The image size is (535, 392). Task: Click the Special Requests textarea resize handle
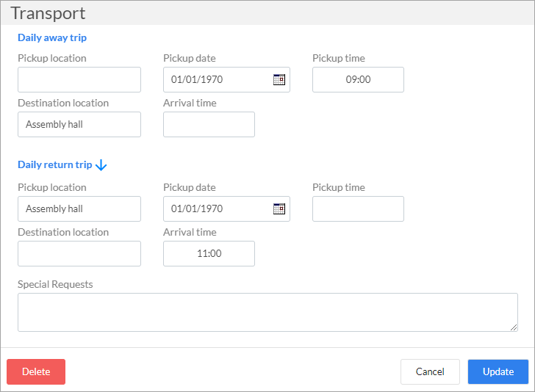pyautogui.click(x=514, y=327)
